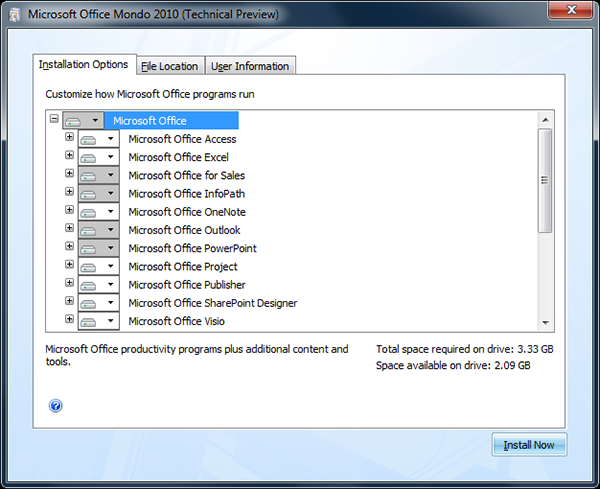Screen dimensions: 600x489
Task: Open install-state dropdown for Microsoft Office root
Action: [x=83, y=121]
